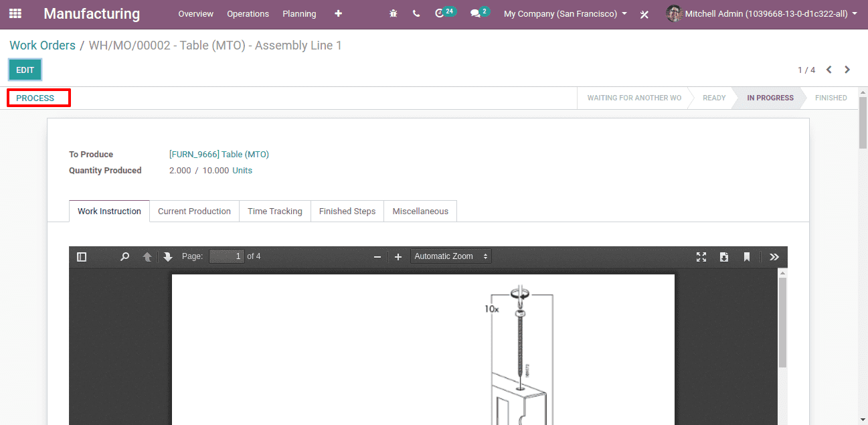Open PDF viewer tools double-arrow menu

point(774,256)
